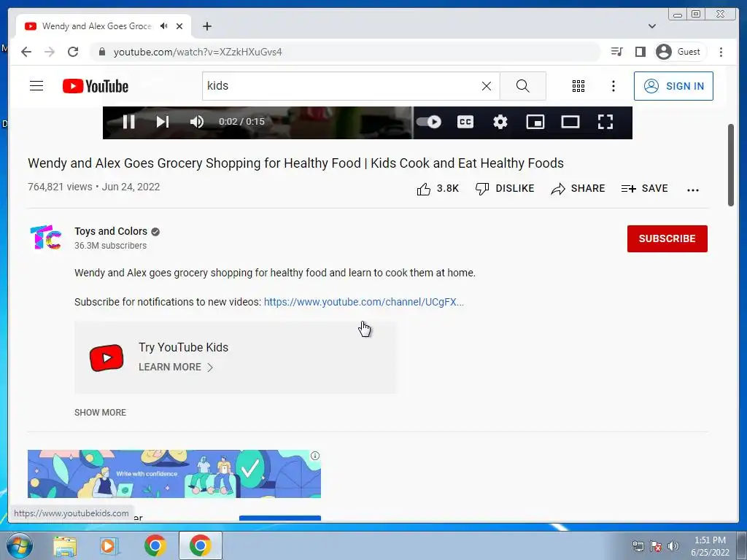Enter full screen mode
The image size is (747, 560).
coord(605,122)
